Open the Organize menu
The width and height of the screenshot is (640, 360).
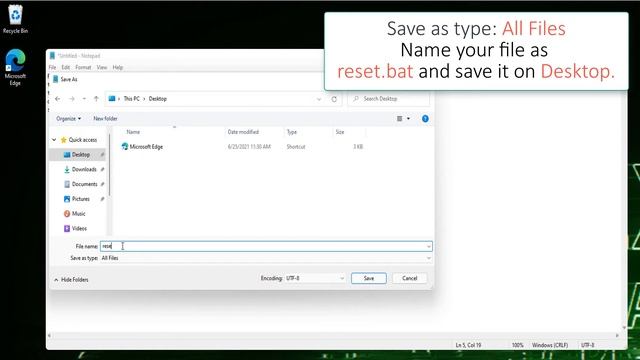(x=68, y=118)
